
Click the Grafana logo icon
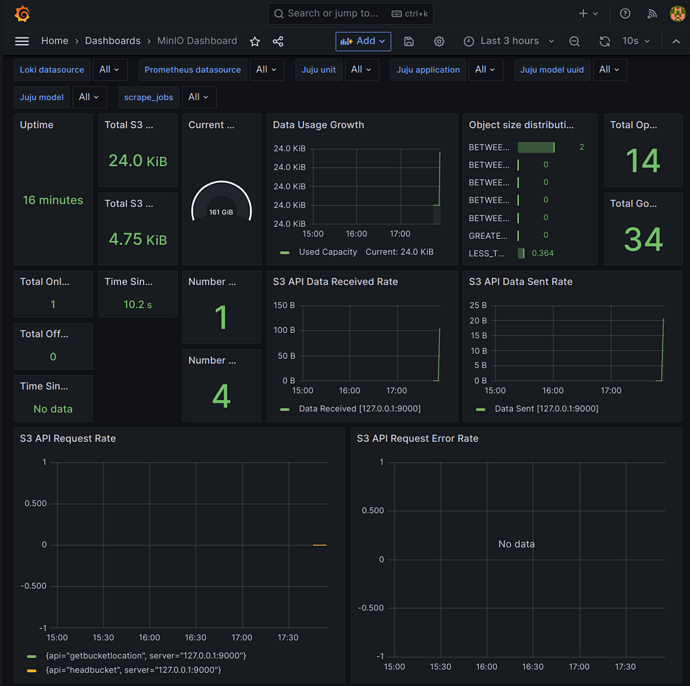point(22,14)
